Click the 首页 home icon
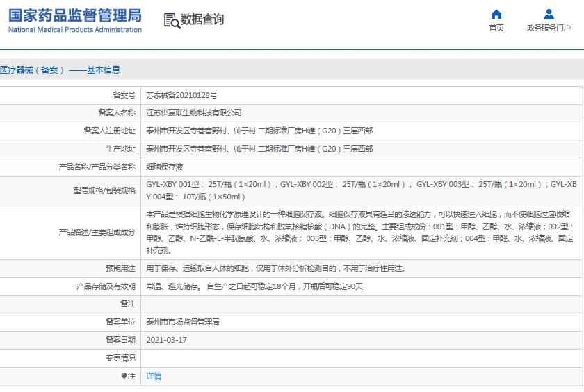This screenshot has height=392, width=584. click(496, 14)
